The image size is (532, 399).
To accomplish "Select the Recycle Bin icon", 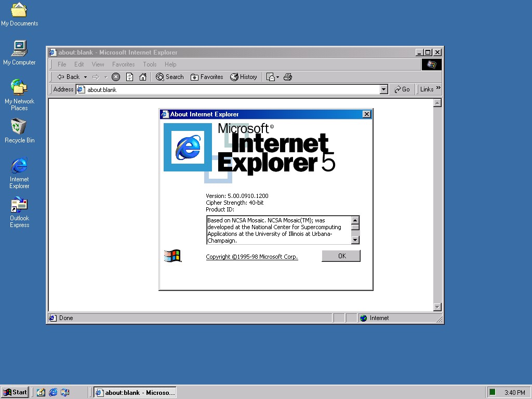I will [x=19, y=130].
